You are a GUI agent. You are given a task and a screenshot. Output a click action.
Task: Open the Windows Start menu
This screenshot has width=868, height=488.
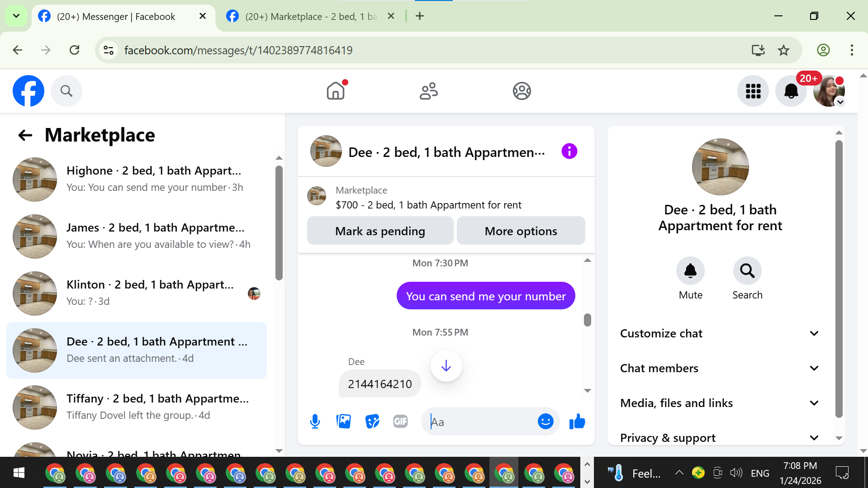click(19, 473)
